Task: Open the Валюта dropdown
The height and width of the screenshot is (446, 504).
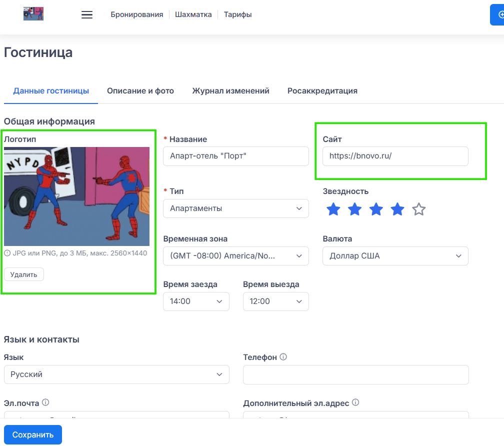Action: (395, 256)
